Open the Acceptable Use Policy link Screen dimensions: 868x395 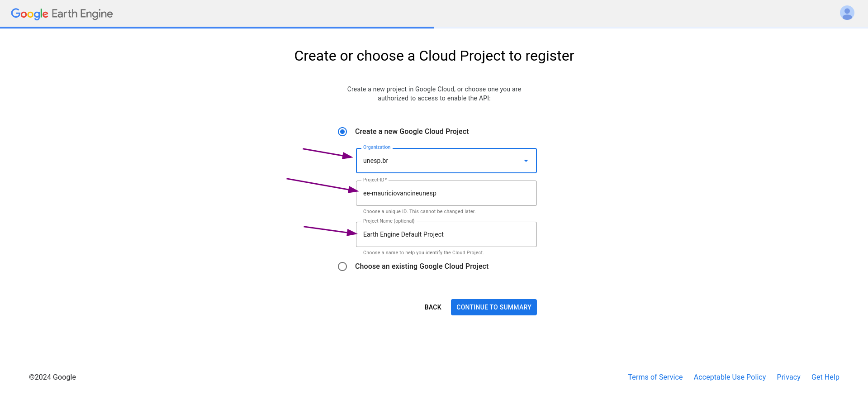tap(730, 377)
